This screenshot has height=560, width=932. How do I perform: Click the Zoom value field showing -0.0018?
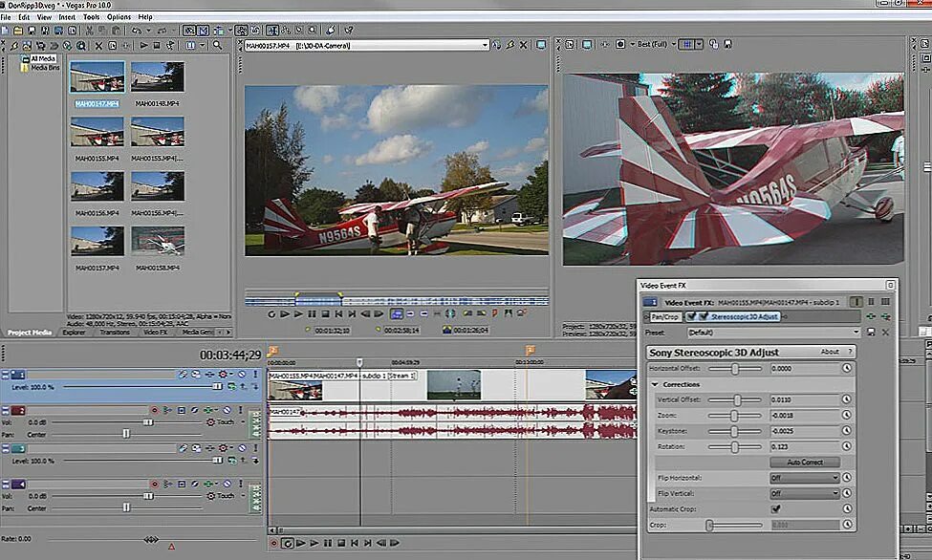coord(805,416)
